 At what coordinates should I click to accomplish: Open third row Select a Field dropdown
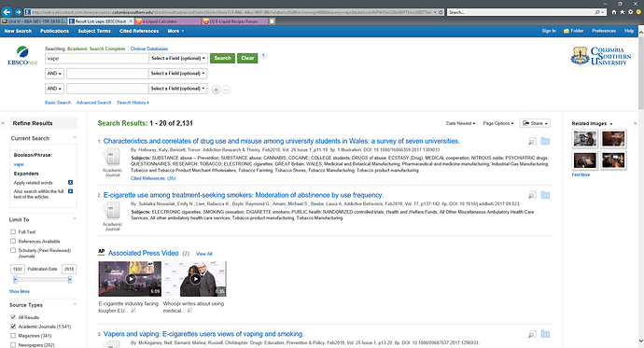coord(178,89)
